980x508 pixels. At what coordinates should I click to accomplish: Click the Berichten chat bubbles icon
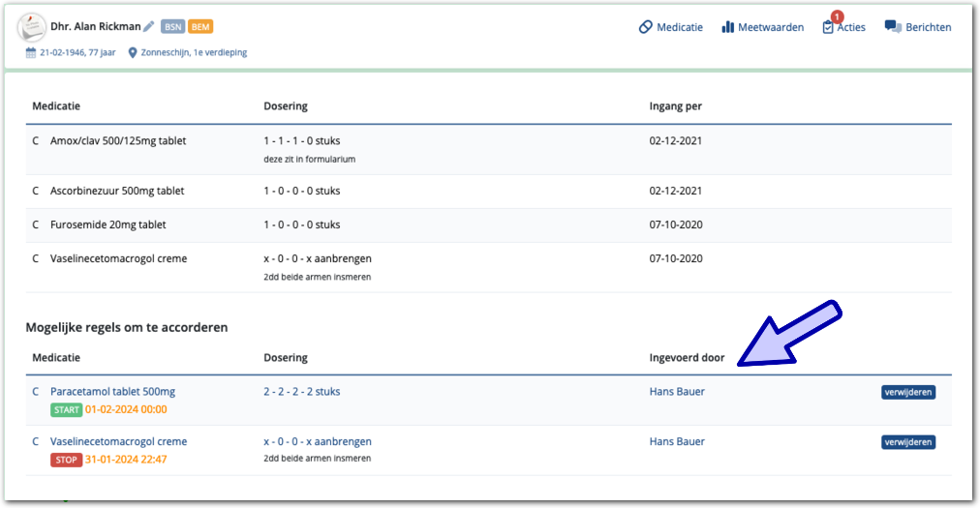(893, 27)
